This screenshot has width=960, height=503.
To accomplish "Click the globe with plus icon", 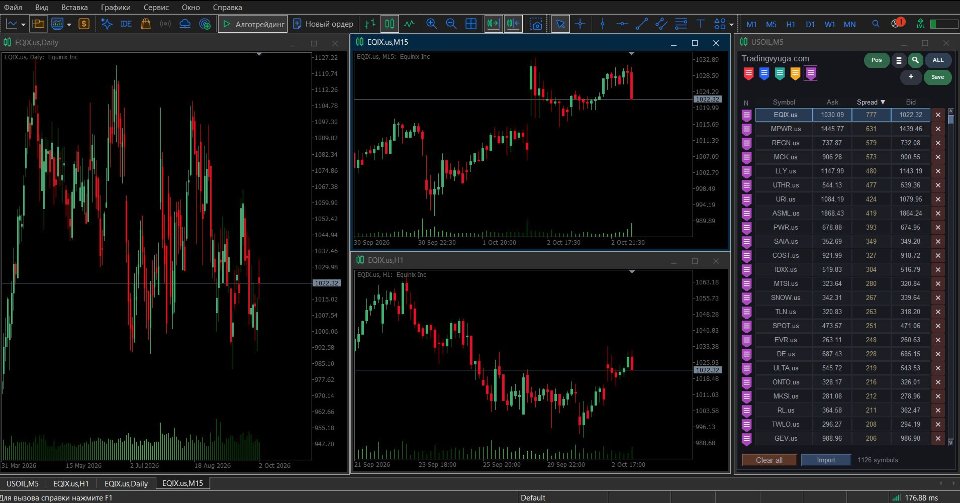I will pos(205,24).
